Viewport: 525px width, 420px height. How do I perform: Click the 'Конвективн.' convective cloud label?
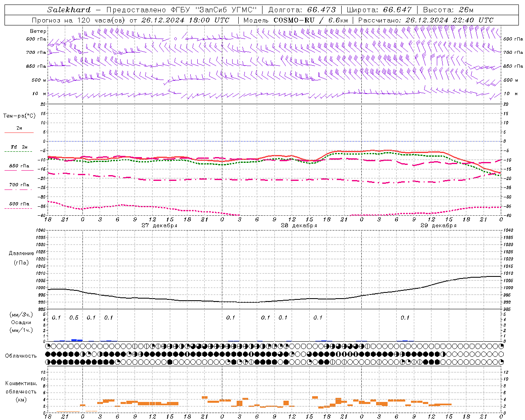point(21,383)
